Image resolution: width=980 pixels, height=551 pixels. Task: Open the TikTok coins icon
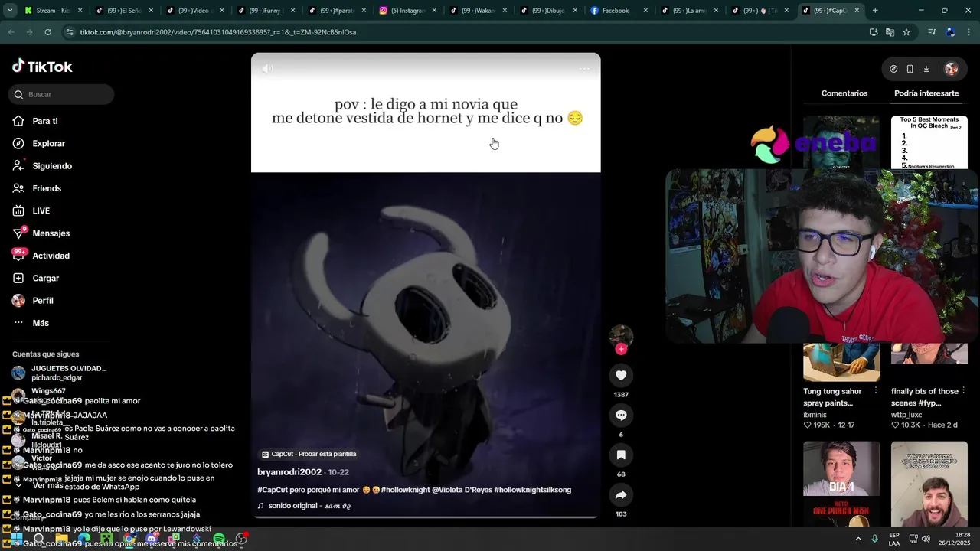click(x=893, y=69)
